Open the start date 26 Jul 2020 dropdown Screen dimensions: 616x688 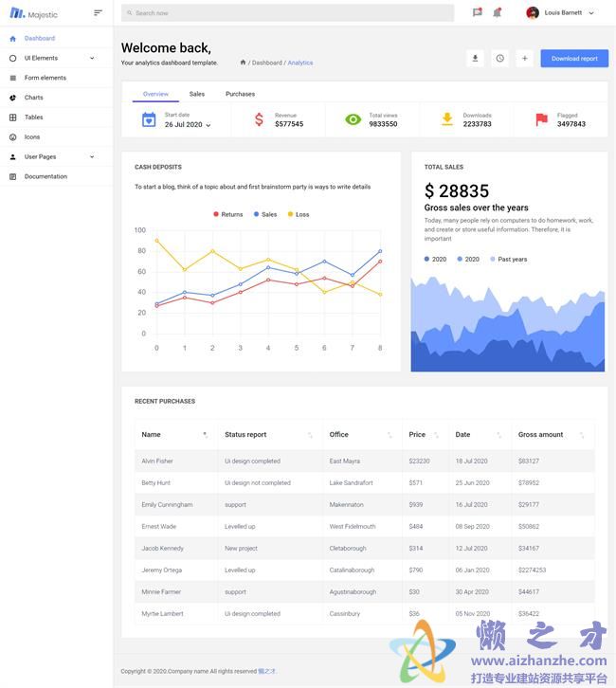click(x=188, y=125)
